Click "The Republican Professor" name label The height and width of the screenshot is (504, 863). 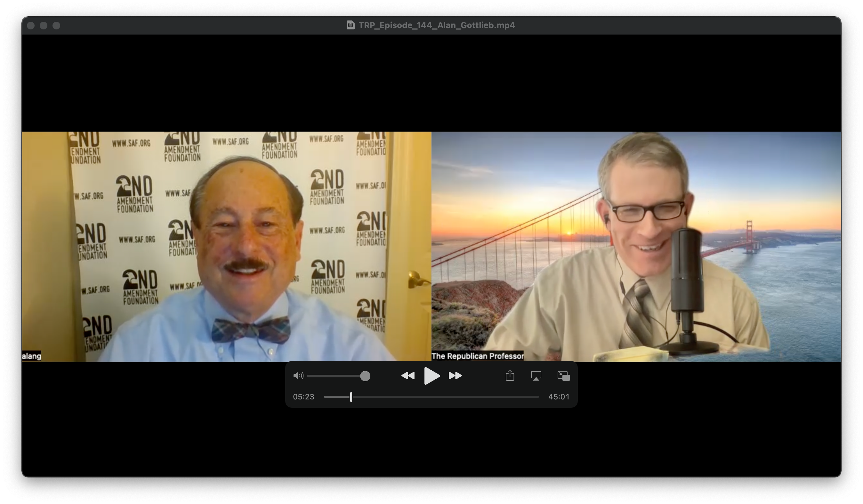(x=477, y=356)
